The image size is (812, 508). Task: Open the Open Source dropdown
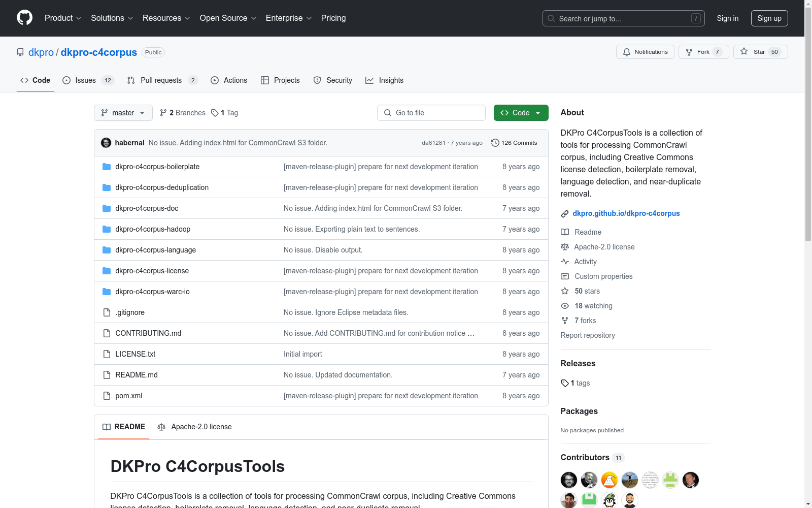coord(228,18)
